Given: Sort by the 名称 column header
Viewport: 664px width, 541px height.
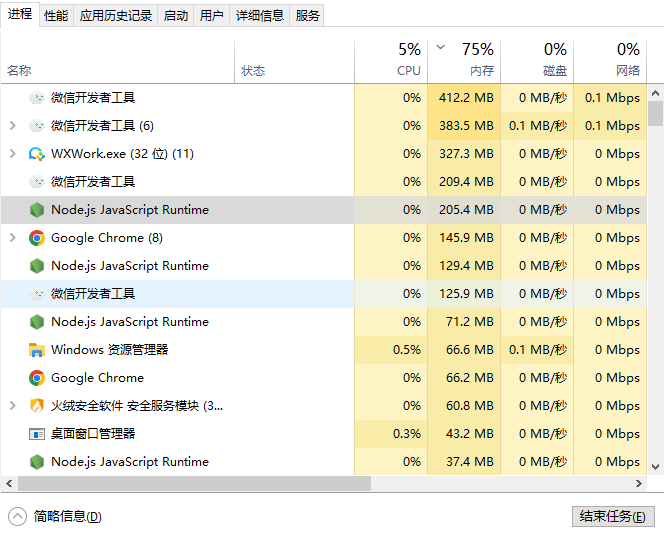Looking at the screenshot, I should click(x=117, y=62).
